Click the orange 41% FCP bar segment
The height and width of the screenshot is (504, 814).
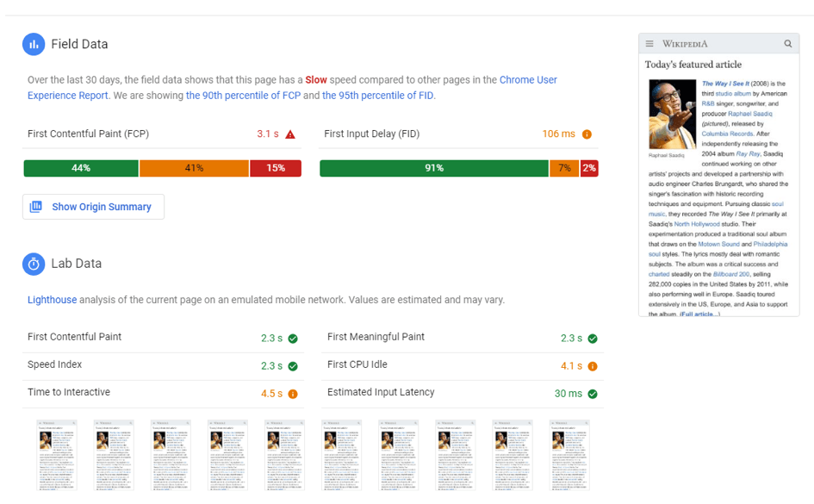[194, 168]
